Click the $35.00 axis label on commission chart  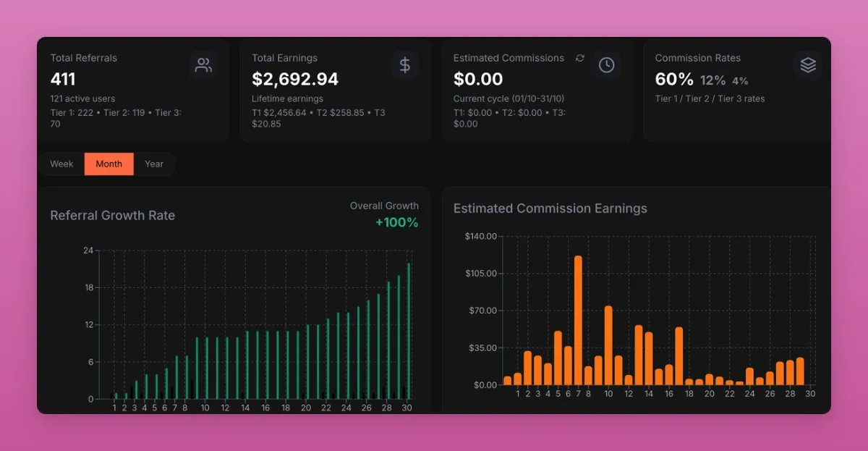[484, 347]
